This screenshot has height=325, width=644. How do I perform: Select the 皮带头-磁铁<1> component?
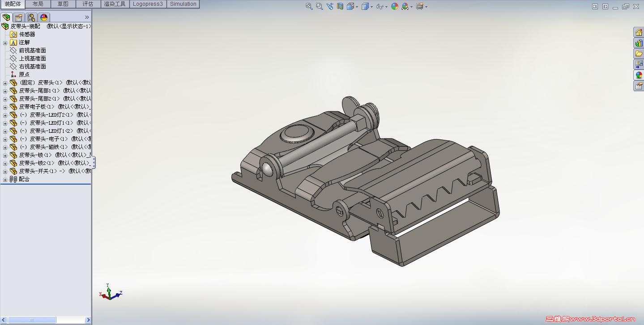click(x=51, y=147)
